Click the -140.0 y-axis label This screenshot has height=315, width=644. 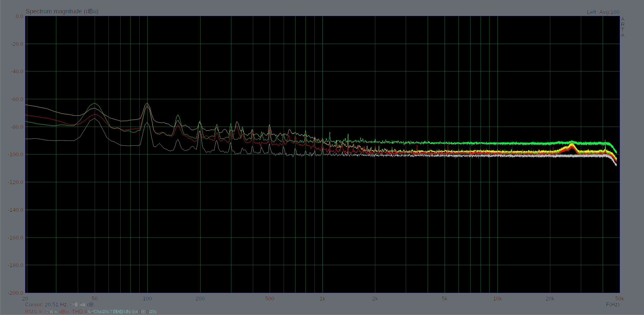point(16,210)
